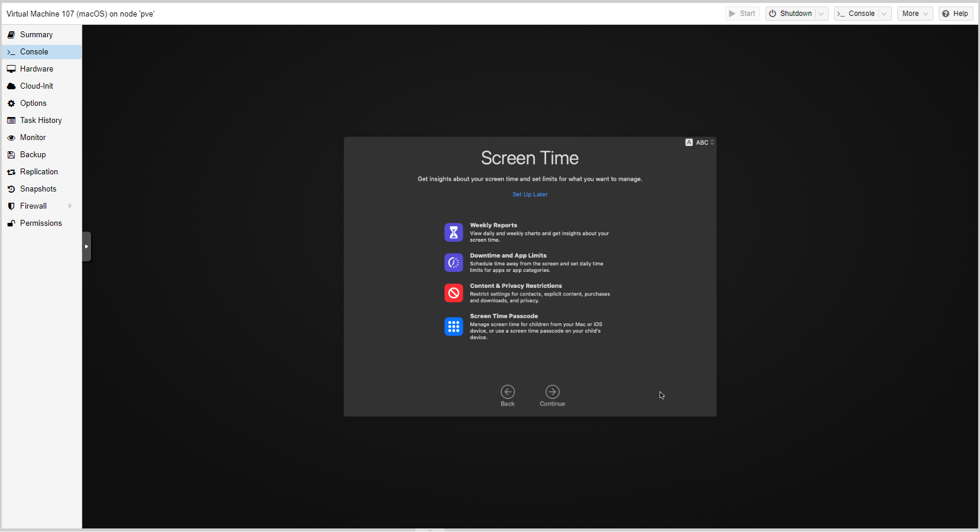View Task History
This screenshot has width=980, height=532.
click(41, 121)
